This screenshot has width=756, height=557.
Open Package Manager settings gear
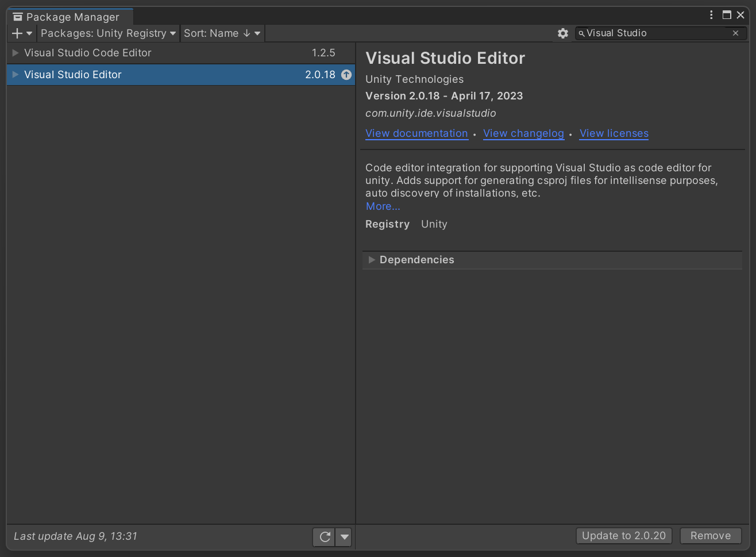tap(563, 33)
